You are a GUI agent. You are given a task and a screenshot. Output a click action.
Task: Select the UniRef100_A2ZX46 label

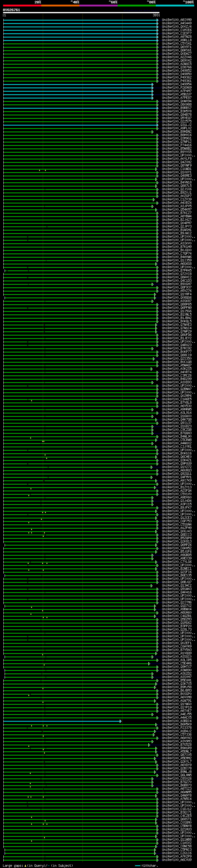(177, 57)
